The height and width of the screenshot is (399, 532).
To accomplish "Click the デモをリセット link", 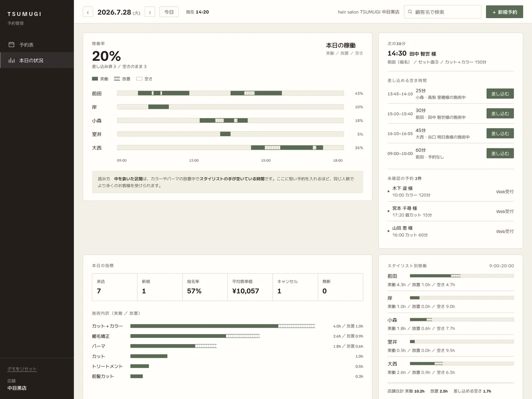I will pos(22,369).
